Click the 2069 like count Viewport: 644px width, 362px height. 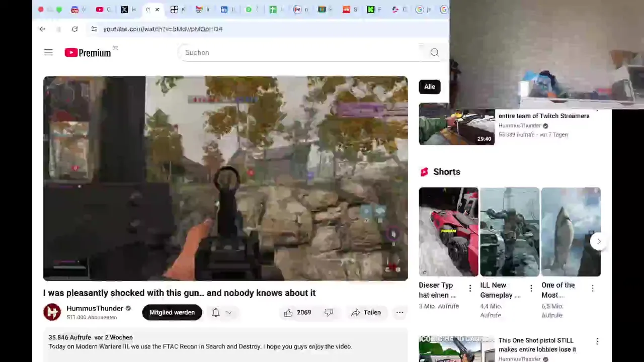[x=304, y=313]
